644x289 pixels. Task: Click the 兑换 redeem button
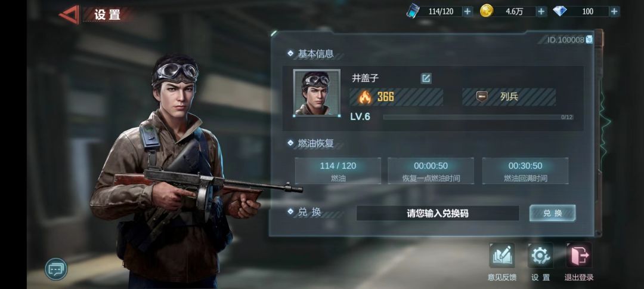(552, 213)
